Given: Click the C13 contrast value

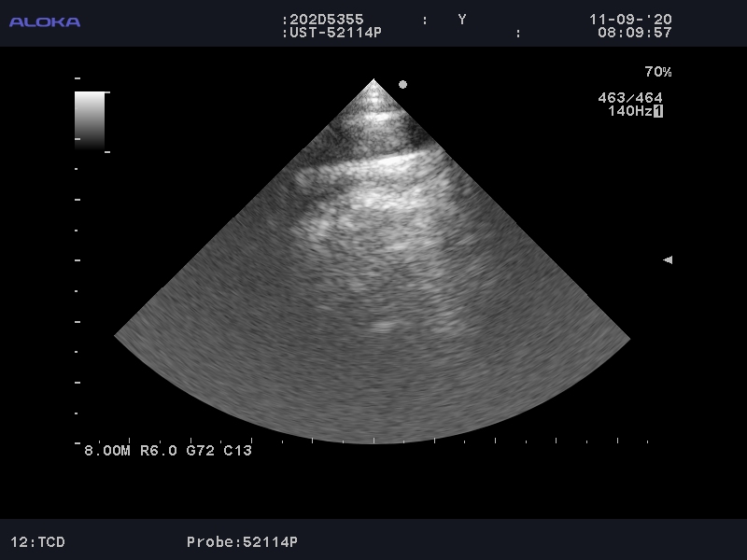Looking at the screenshot, I should 237,450.
